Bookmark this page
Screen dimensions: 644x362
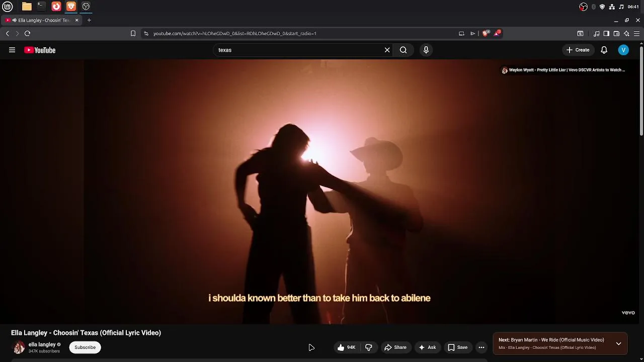pyautogui.click(x=133, y=34)
